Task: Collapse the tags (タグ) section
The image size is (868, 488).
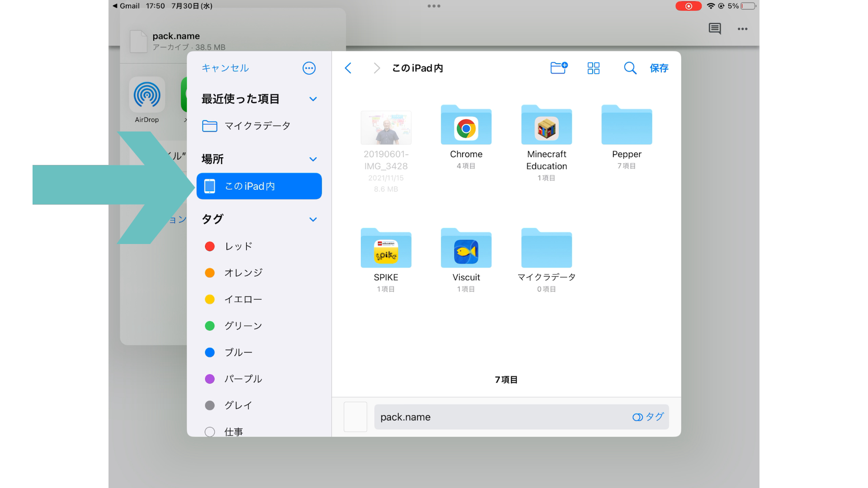Action: pos(313,219)
